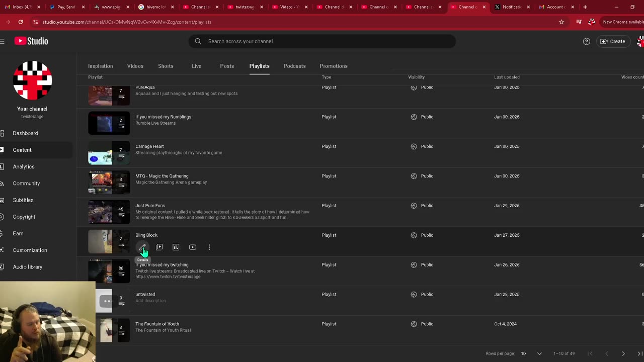
Task: Switch to the Promotions tab
Action: [334, 66]
